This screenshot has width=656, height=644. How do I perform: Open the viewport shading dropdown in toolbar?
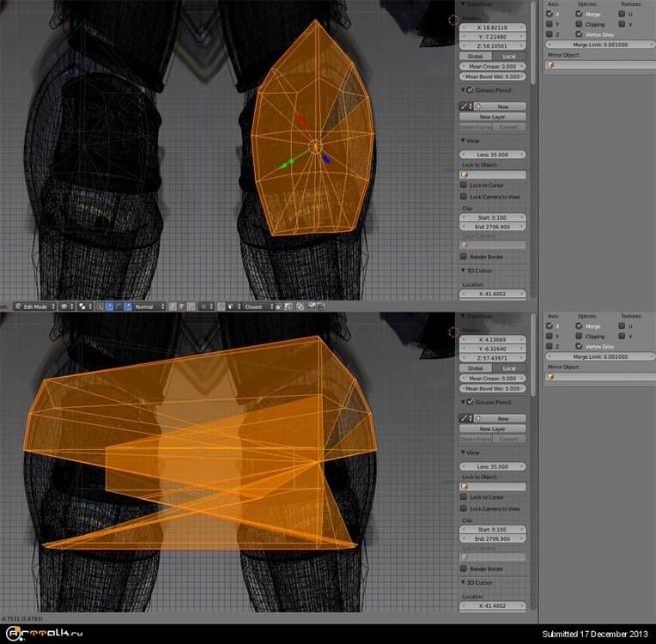tap(67, 307)
